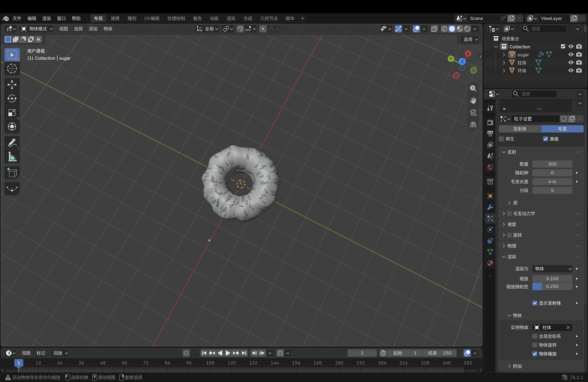Expand the sugar object in outliner

504,55
